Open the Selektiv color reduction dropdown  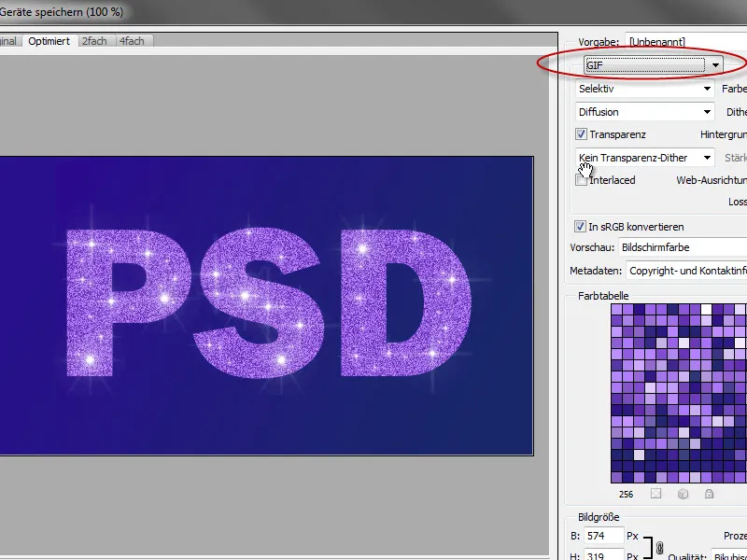645,89
